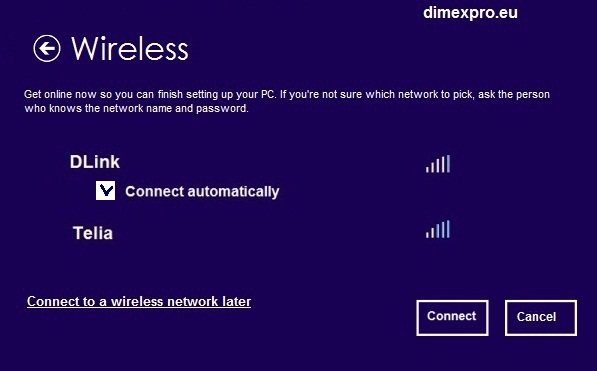Image resolution: width=597 pixels, height=371 pixels.
Task: Go back using the circled arrow icon
Action: [x=47, y=48]
